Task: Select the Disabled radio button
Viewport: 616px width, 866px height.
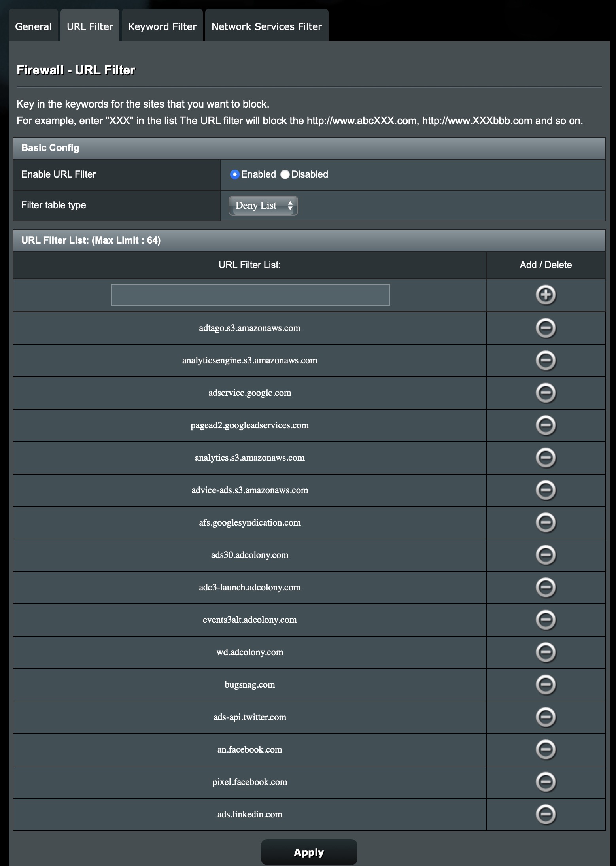Action: [x=285, y=174]
